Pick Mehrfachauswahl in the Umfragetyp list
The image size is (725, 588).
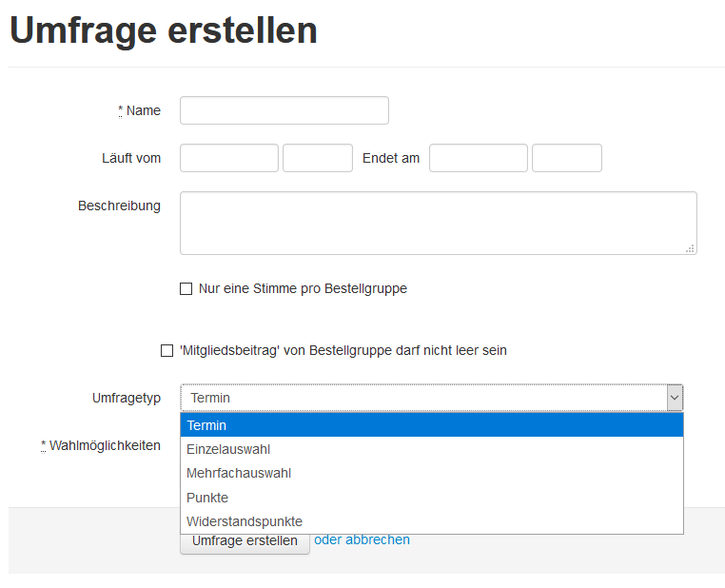(431, 473)
